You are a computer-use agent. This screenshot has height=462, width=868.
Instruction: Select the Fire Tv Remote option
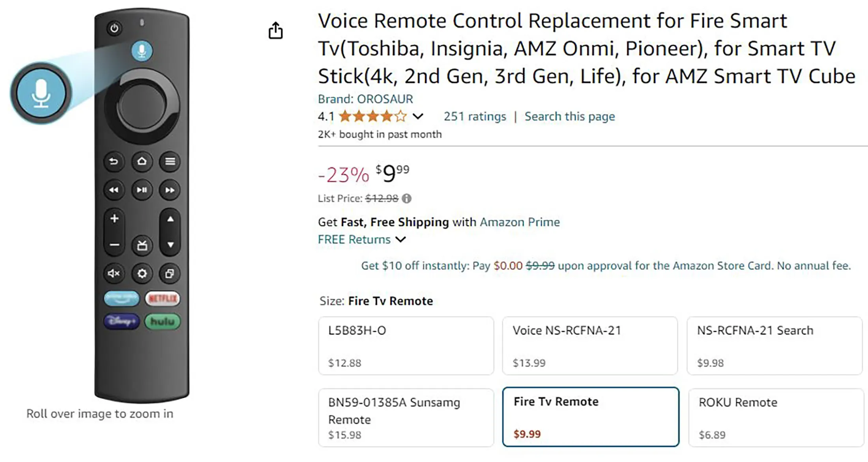[590, 417]
